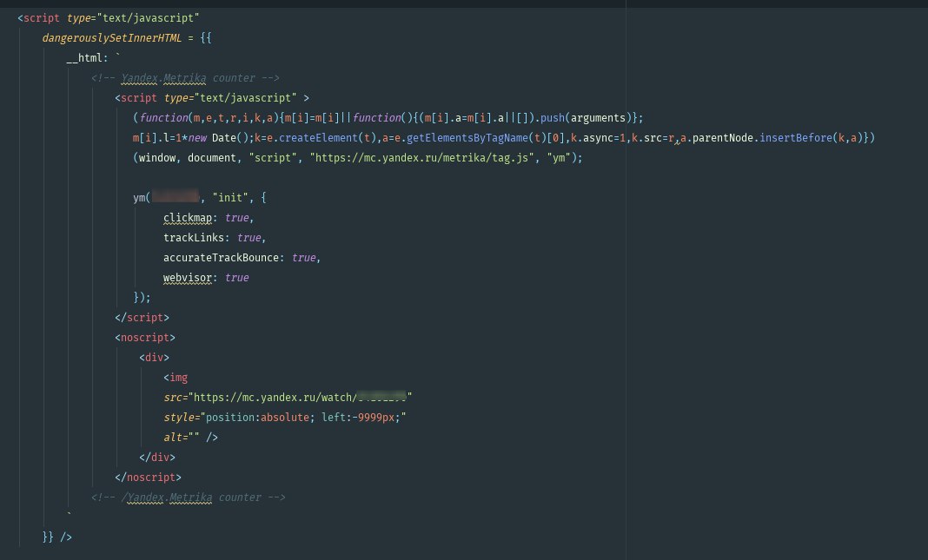The height and width of the screenshot is (560, 928).
Task: Click the getElementsByTagName method call
Action: (x=467, y=138)
